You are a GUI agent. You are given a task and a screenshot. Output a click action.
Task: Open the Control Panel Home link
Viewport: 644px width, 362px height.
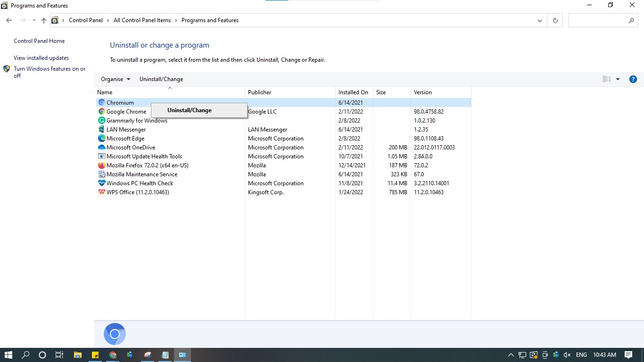pyautogui.click(x=39, y=41)
